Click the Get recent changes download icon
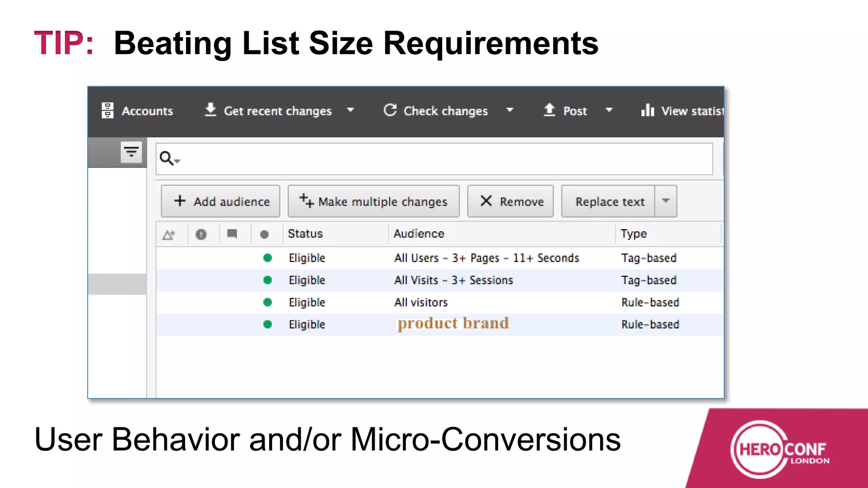Viewport: 868px width, 488px height. [211, 110]
